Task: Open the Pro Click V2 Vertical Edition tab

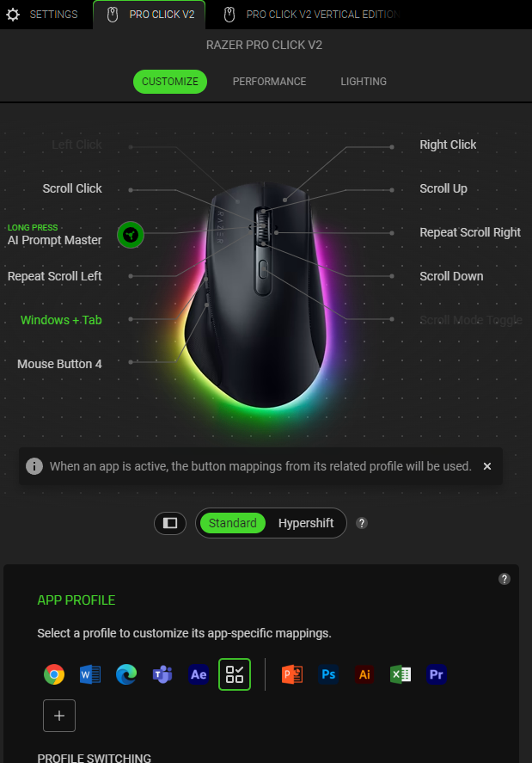Action: tap(311, 15)
